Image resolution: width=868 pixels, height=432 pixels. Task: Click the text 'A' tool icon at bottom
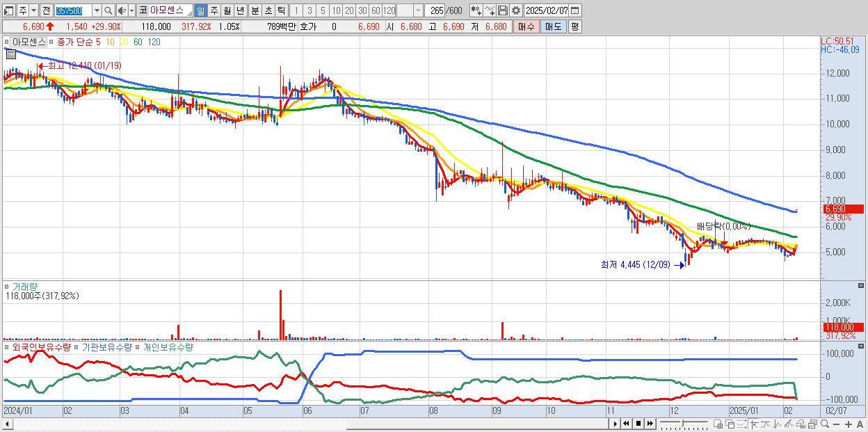coord(860,424)
